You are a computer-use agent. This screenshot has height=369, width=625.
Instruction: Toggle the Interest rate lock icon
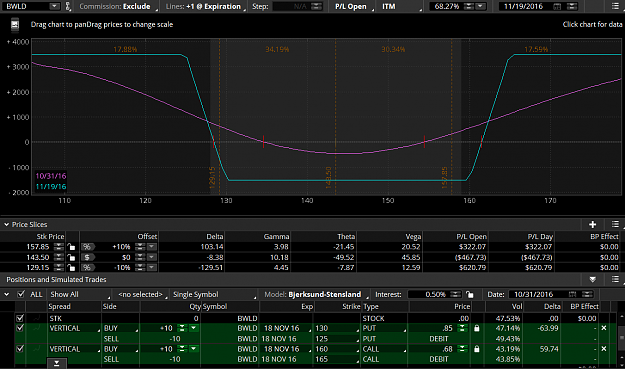point(470,294)
